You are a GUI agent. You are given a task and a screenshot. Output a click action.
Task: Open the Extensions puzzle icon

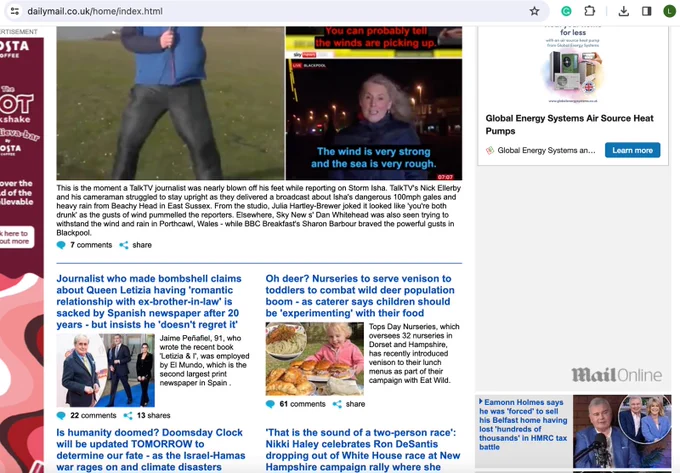pyautogui.click(x=589, y=11)
